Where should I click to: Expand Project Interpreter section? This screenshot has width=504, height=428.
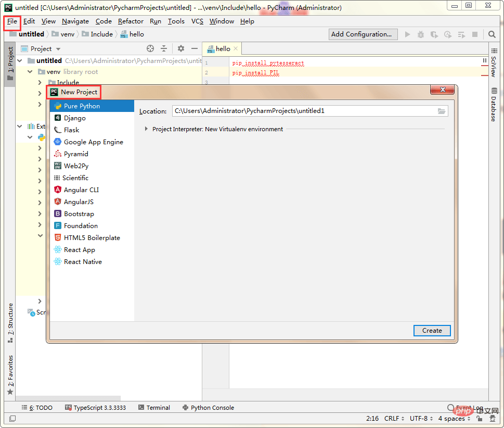(x=146, y=129)
